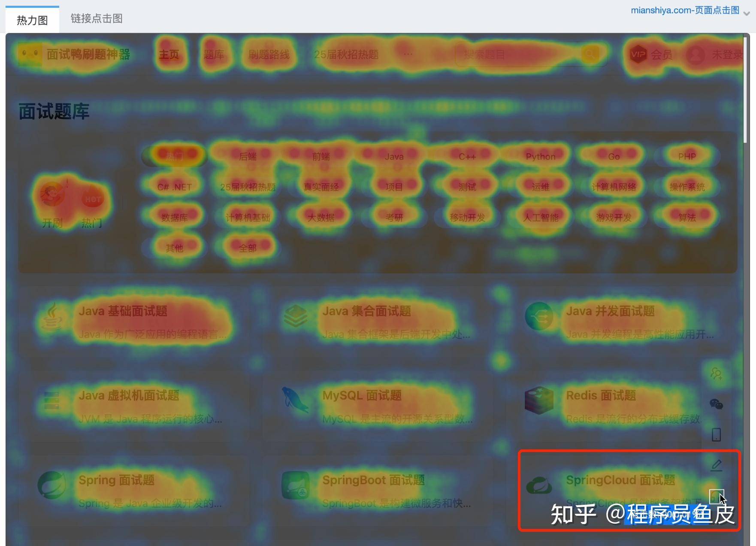Select the 前端 category tag
This screenshot has width=756, height=546.
tap(321, 156)
